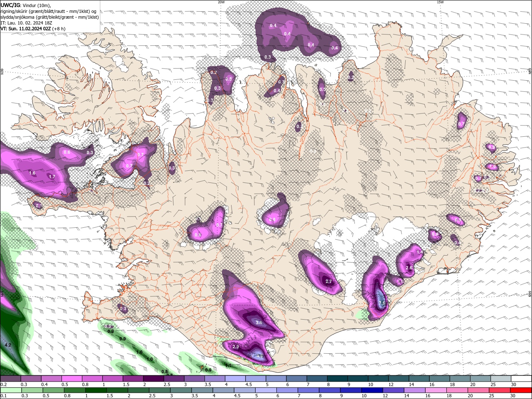The image size is (532, 399).
Task: Pick the deep blue swatch between 10 and 12 on the lower scale
Action: 372,390
